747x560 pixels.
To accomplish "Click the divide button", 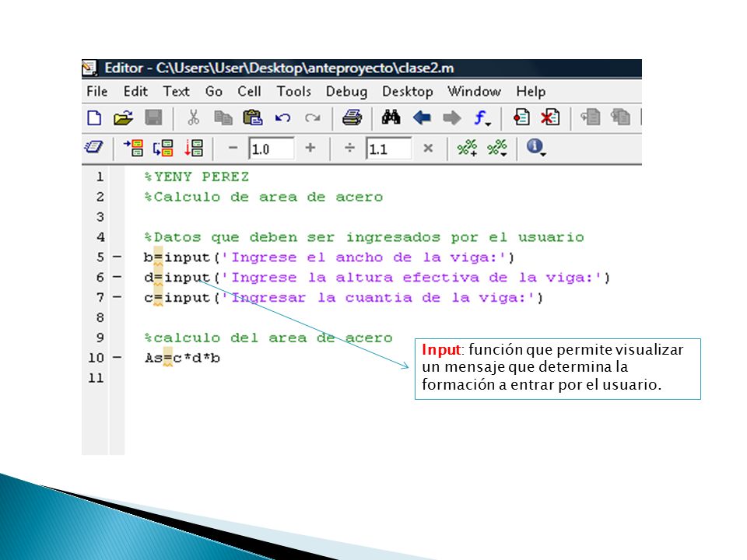I will [349, 148].
